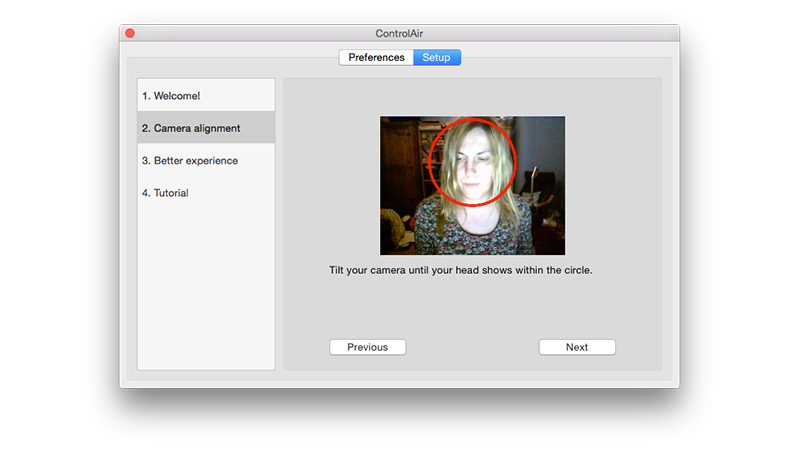
Task: Go to the Better experience step
Action: click(x=206, y=161)
